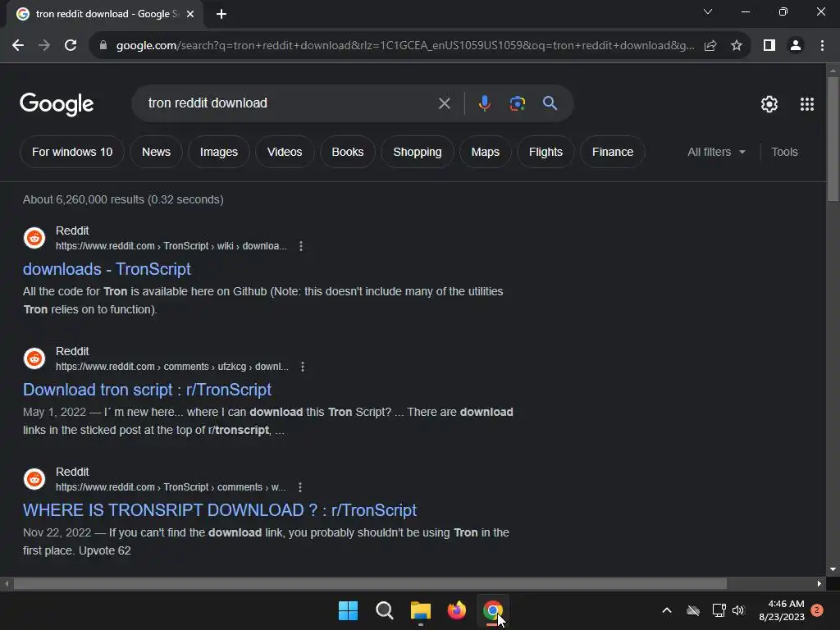This screenshot has height=630, width=840.
Task: Switch to Finance results
Action: point(612,152)
